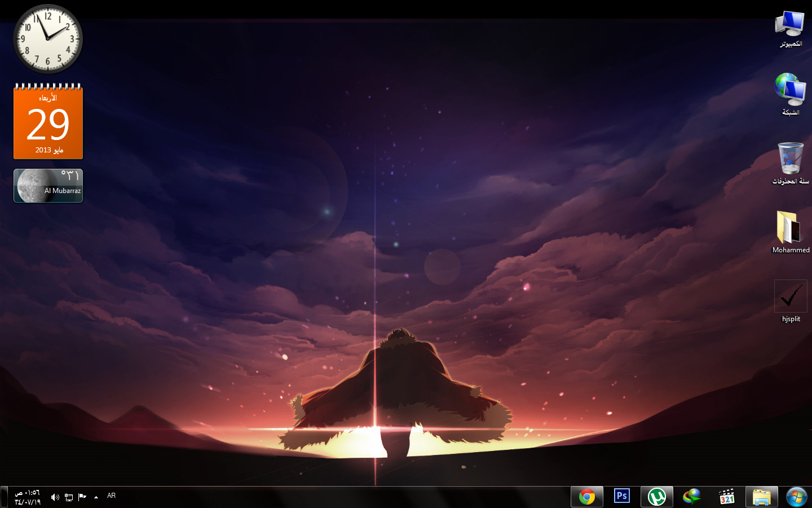
Task: Select the hjsplit shortcut
Action: pos(791,301)
